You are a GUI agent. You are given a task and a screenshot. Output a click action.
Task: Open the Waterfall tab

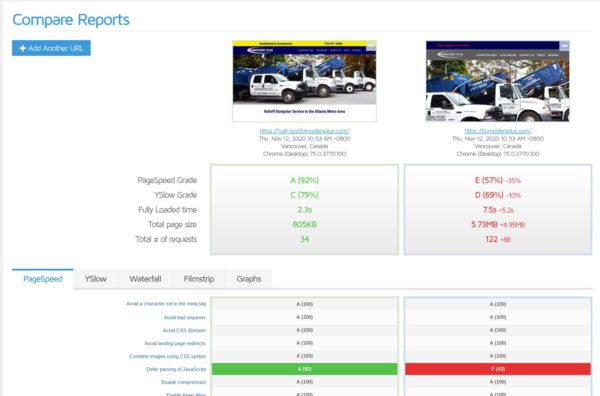tap(145, 279)
